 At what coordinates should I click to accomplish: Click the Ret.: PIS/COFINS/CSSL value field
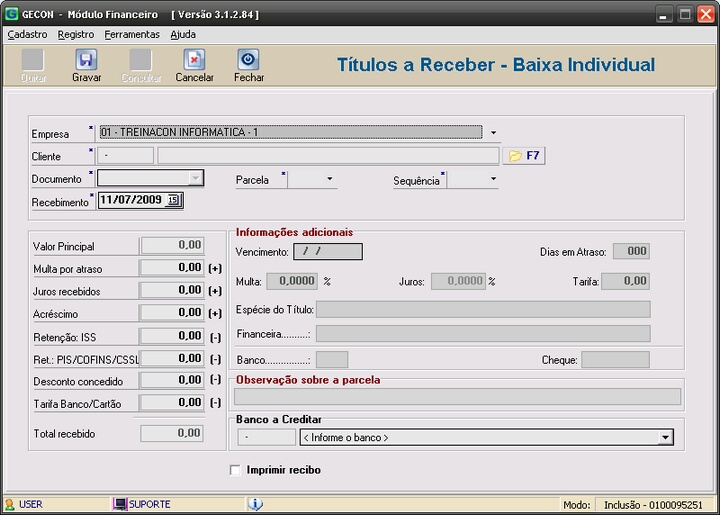pos(172,358)
